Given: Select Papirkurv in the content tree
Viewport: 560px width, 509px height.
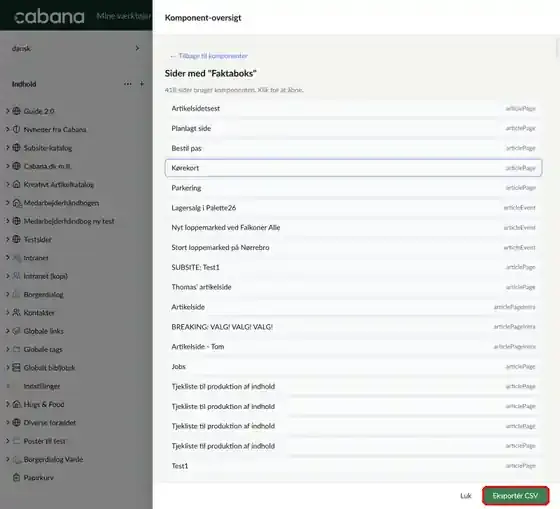Looking at the screenshot, I should click(39, 477).
